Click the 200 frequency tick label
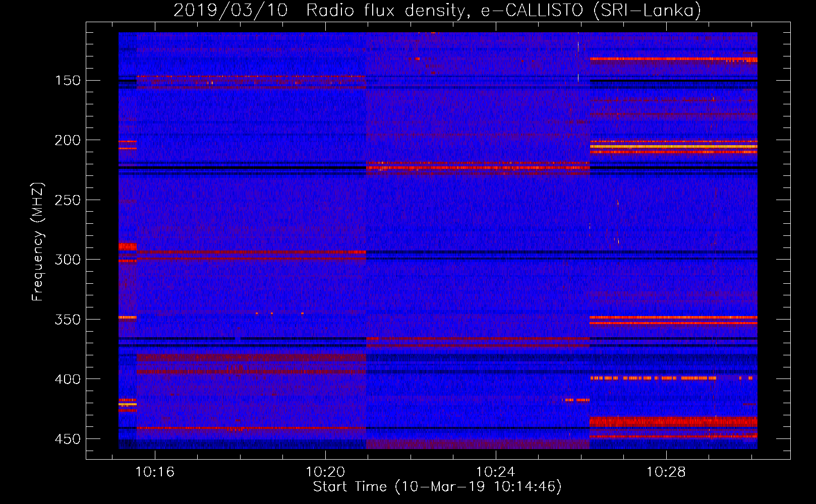Screen dimensions: 816x504 coord(68,140)
